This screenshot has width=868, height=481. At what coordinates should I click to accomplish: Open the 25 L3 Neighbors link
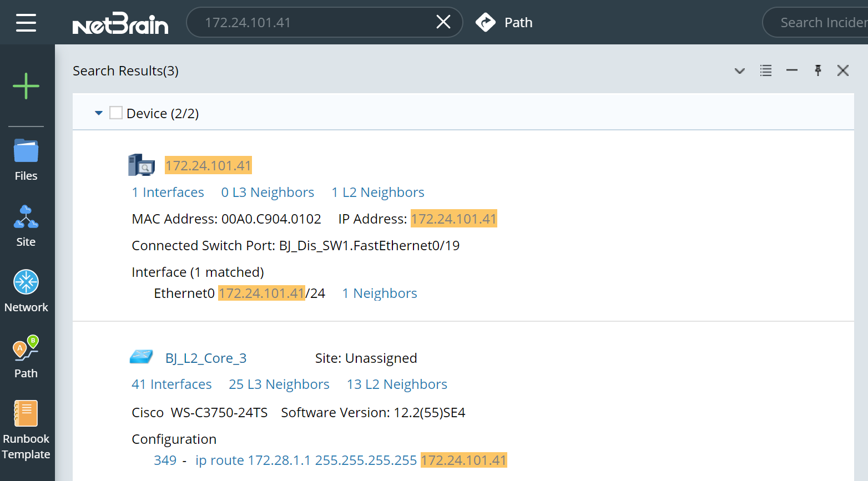click(279, 384)
